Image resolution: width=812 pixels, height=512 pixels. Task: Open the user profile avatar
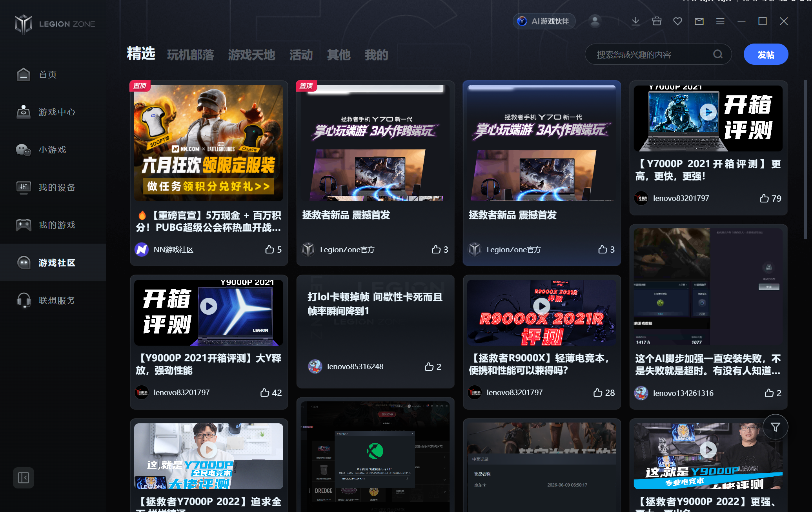tap(595, 21)
